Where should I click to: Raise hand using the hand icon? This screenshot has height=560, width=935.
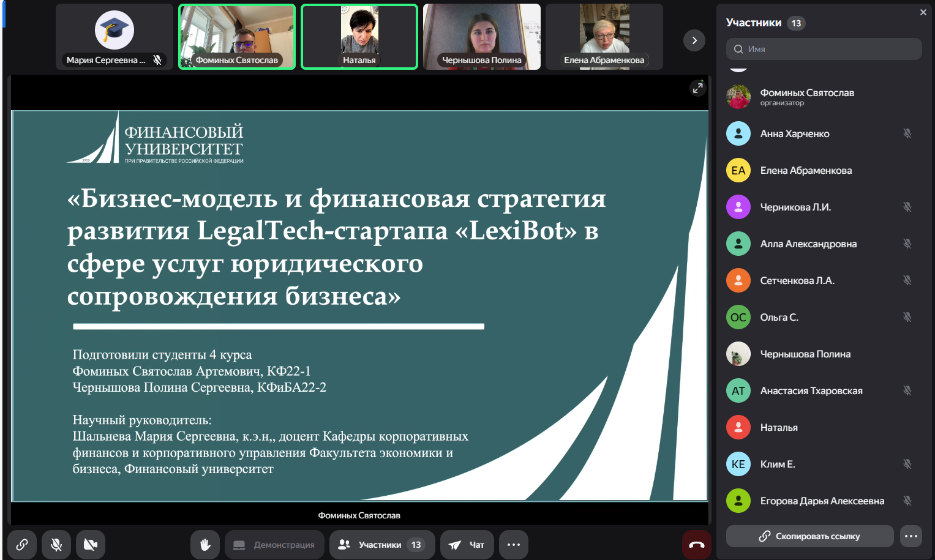coord(205,545)
